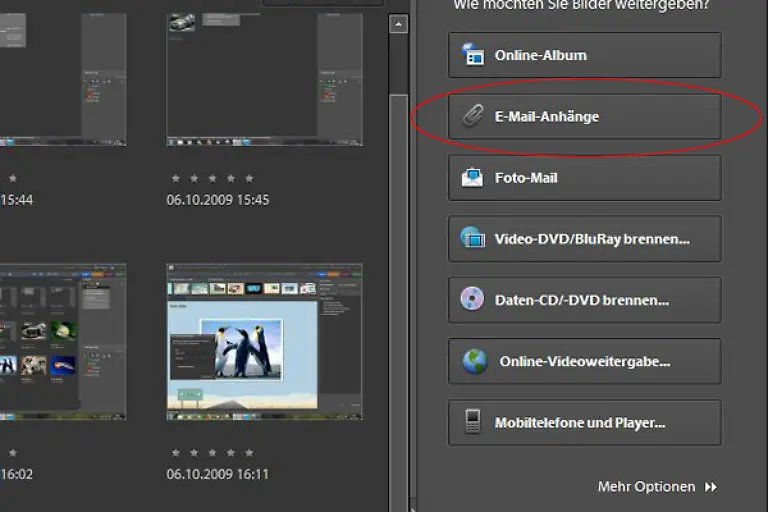Click the globe icon for Online-Videoweitergabe
This screenshot has height=512, width=768.
point(474,362)
